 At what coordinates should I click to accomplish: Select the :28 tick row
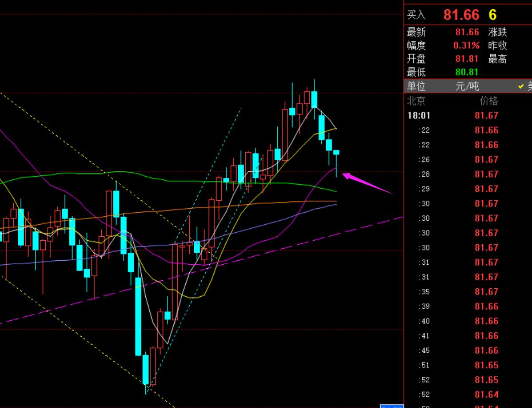point(468,174)
